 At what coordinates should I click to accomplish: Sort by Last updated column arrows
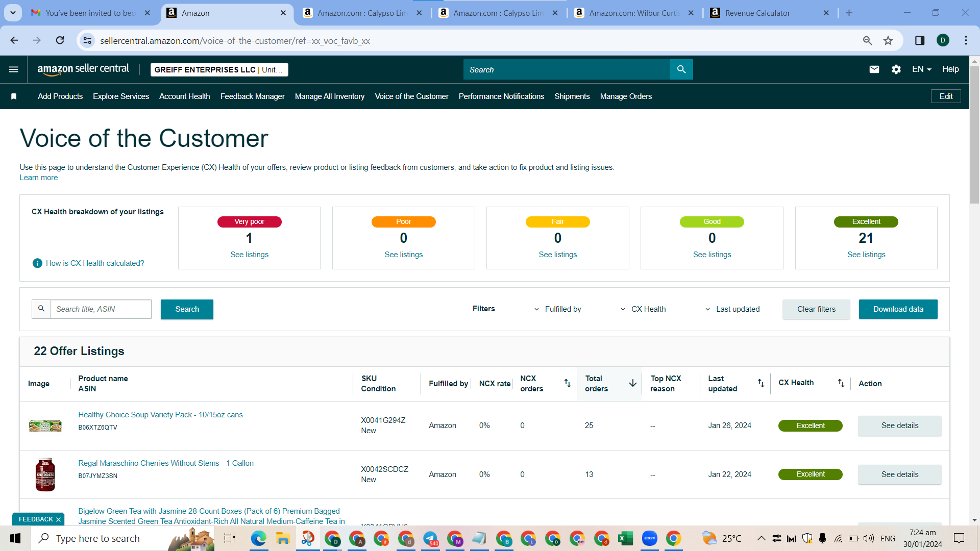pos(761,383)
